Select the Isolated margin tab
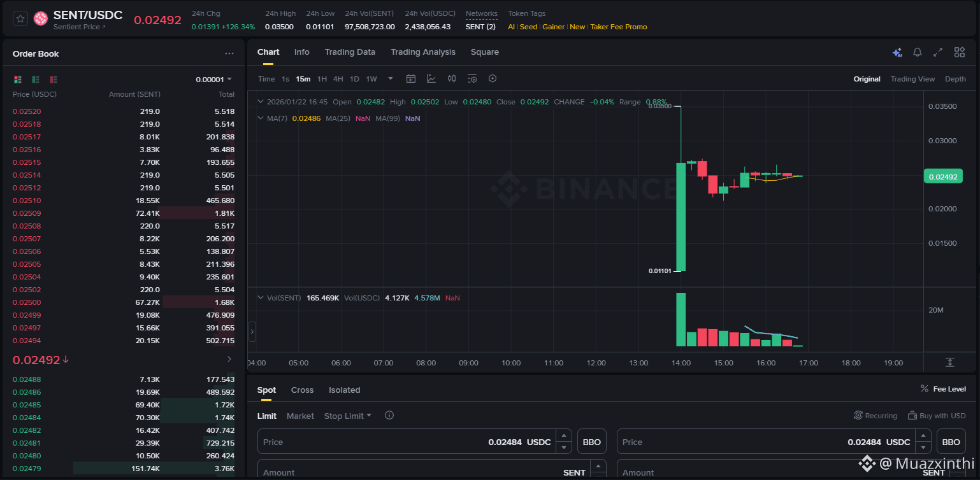This screenshot has width=980, height=480. click(x=344, y=390)
